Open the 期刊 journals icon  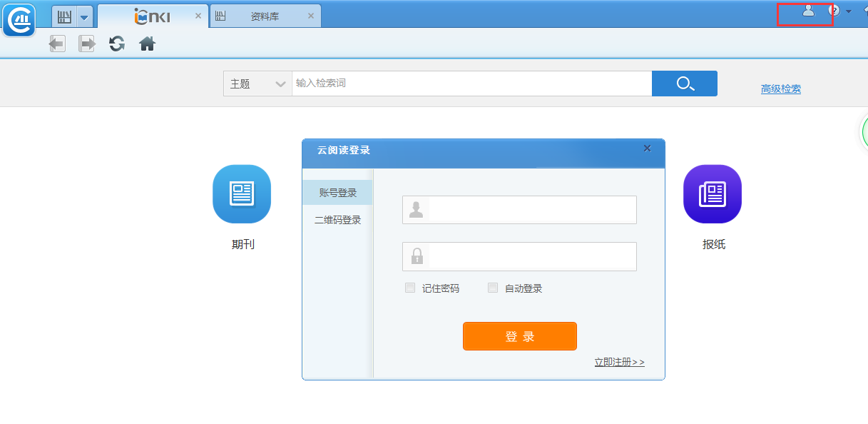pyautogui.click(x=242, y=194)
